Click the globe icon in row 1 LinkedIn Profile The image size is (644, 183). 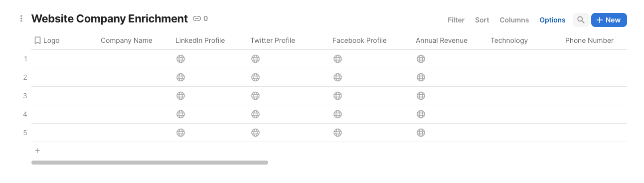click(180, 59)
